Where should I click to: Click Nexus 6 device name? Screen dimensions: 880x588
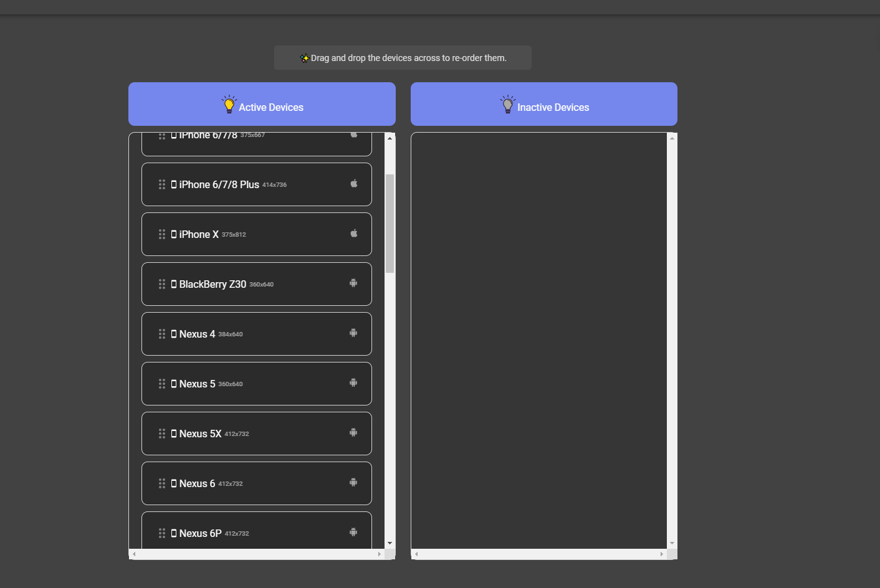click(197, 483)
